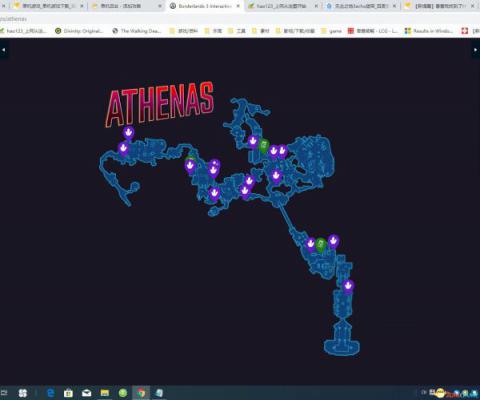Open File Explorer from the taskbar
The image size is (480, 400).
[x=105, y=393]
